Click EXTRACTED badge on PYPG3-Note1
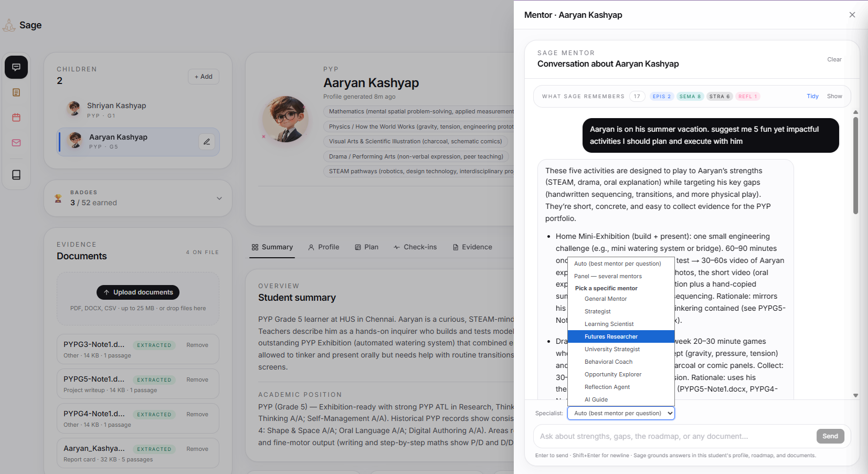Viewport: 868px width, 474px height. 154,345
